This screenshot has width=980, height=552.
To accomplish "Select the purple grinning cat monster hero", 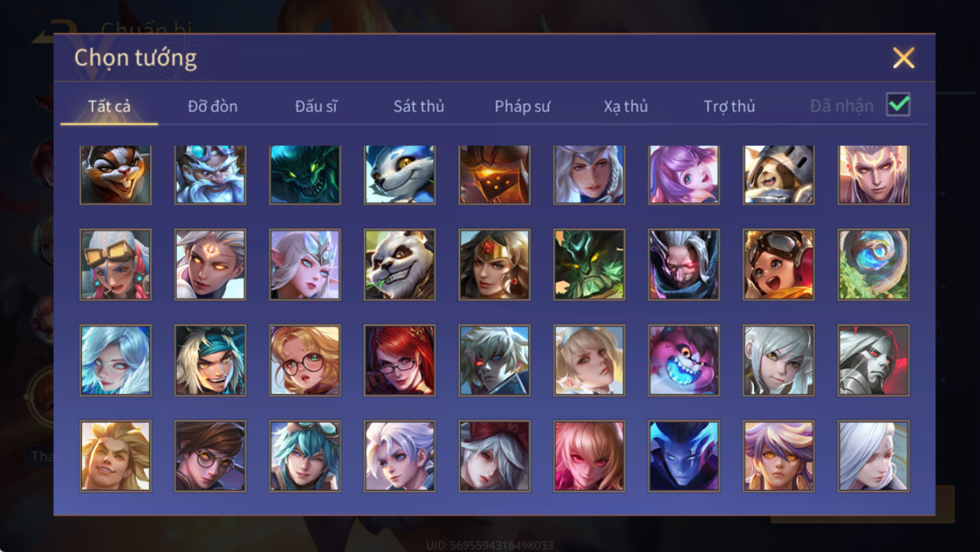I will pos(684,360).
